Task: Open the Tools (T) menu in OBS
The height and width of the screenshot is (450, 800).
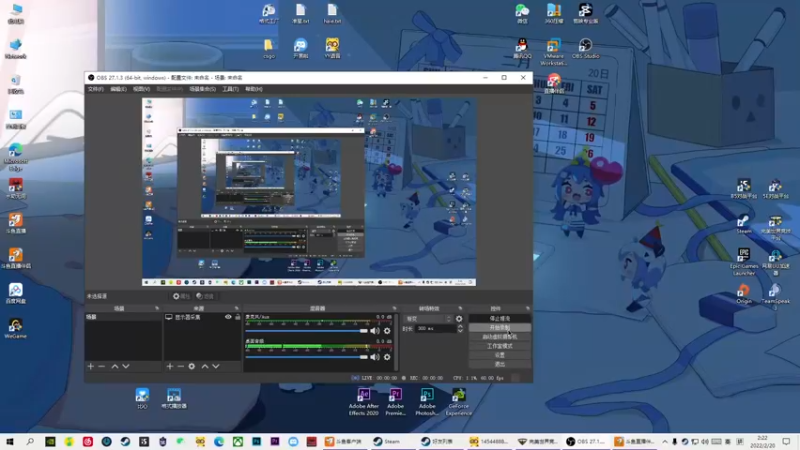Action: tap(230, 89)
